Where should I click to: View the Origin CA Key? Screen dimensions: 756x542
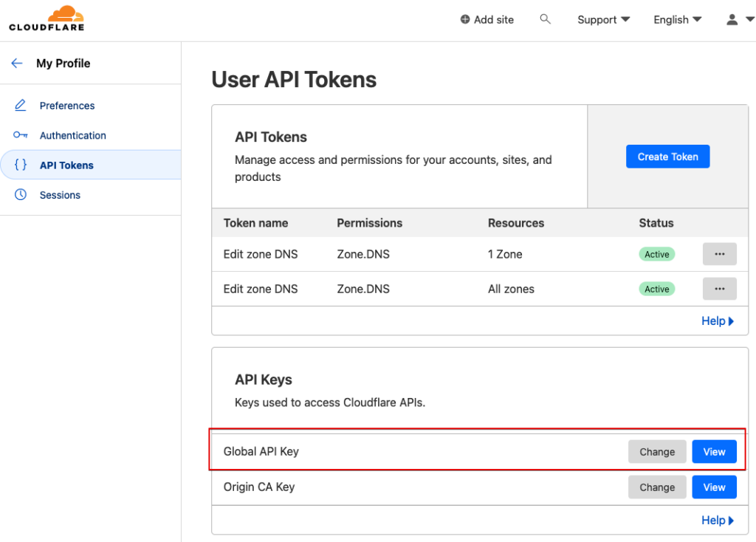click(x=714, y=487)
